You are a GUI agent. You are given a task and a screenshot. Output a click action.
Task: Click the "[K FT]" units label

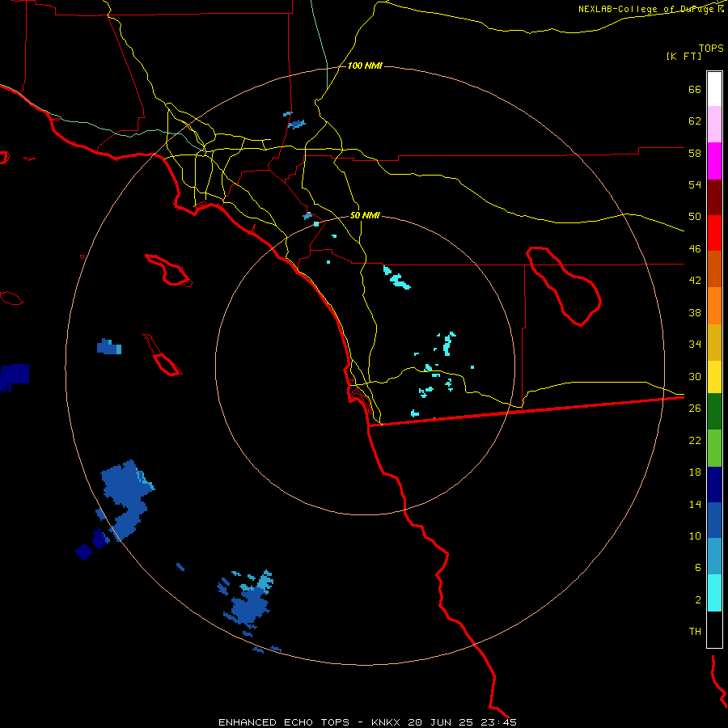684,57
